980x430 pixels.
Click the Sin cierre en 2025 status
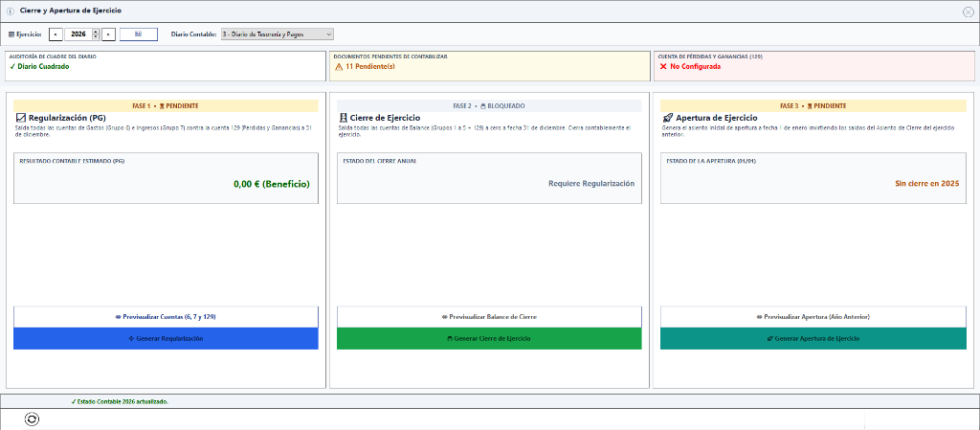pos(926,184)
